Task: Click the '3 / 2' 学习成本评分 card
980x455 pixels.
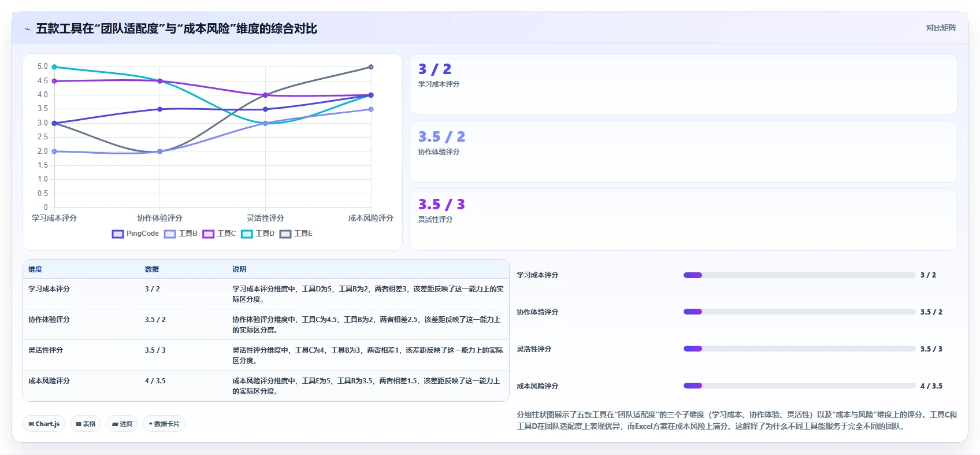Action: (x=684, y=84)
